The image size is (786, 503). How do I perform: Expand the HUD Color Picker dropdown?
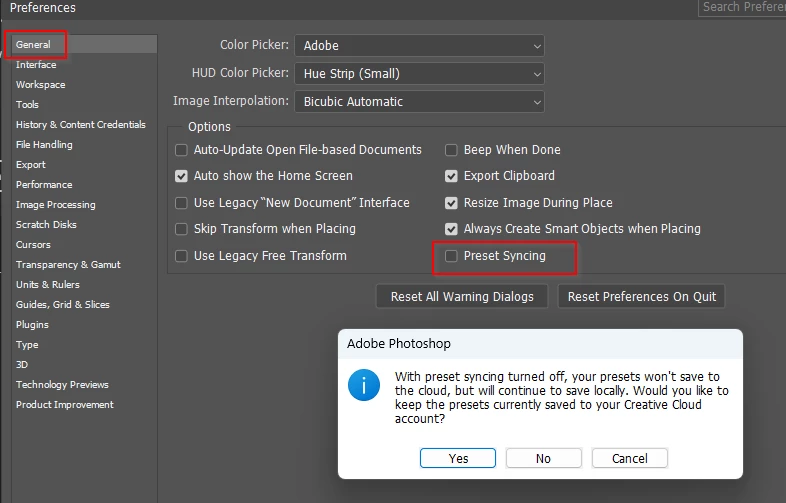click(x=419, y=74)
